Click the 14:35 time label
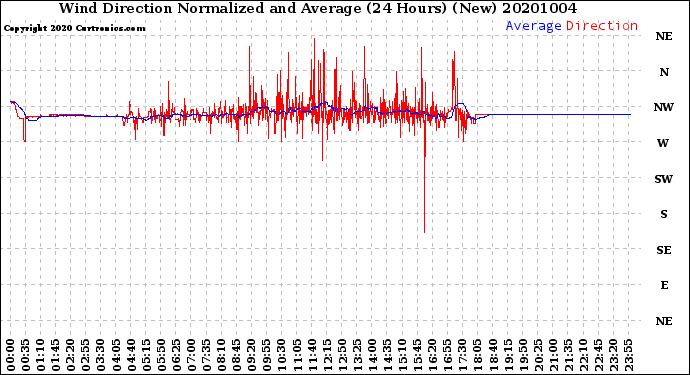 click(388, 355)
